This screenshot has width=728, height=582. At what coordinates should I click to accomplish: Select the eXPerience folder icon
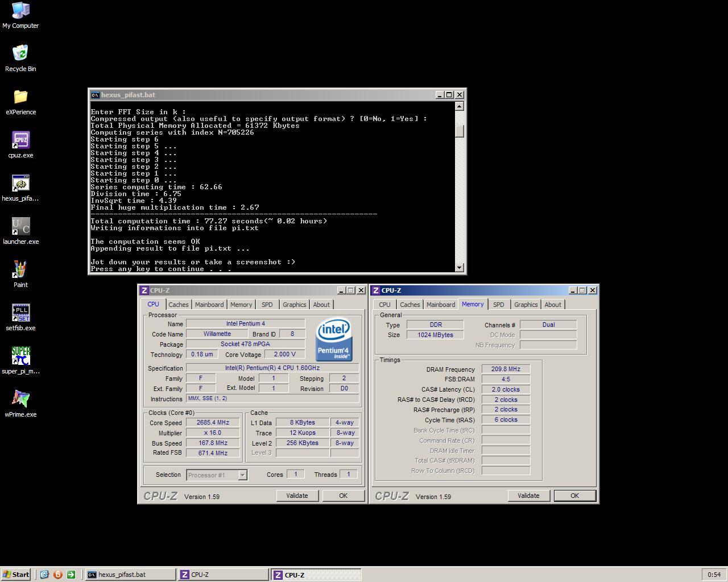coord(20,102)
